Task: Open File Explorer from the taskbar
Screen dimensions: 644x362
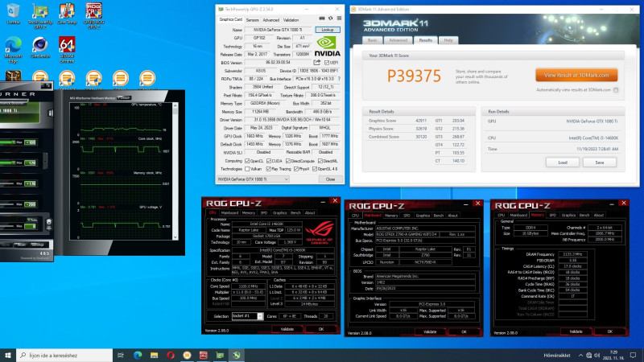Action: (x=154, y=355)
